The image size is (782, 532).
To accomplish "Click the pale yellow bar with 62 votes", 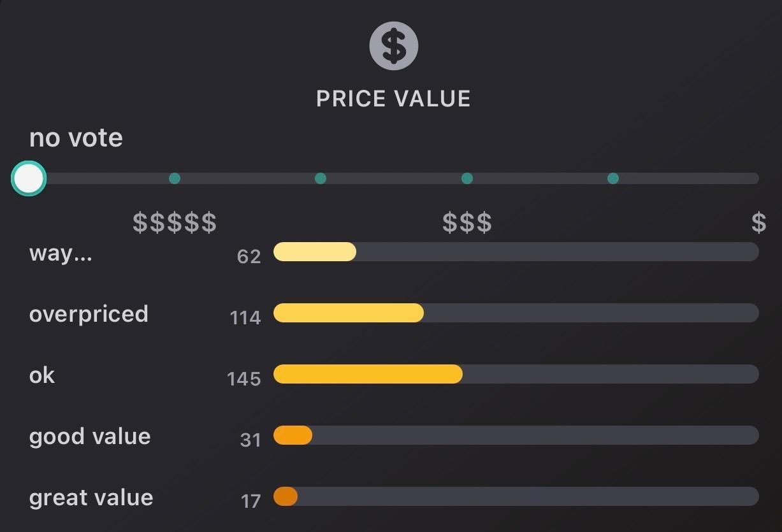I will pos(314,252).
